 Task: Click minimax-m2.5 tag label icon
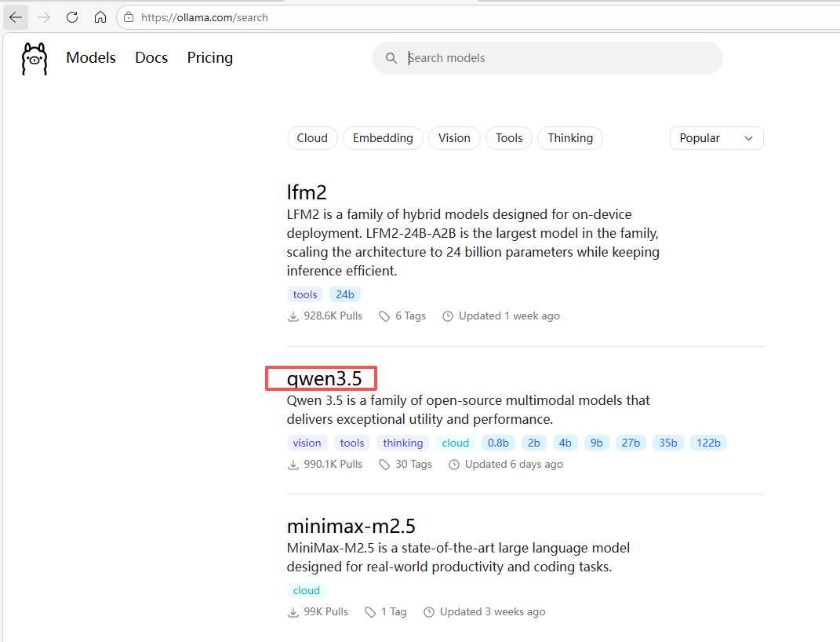tap(370, 612)
